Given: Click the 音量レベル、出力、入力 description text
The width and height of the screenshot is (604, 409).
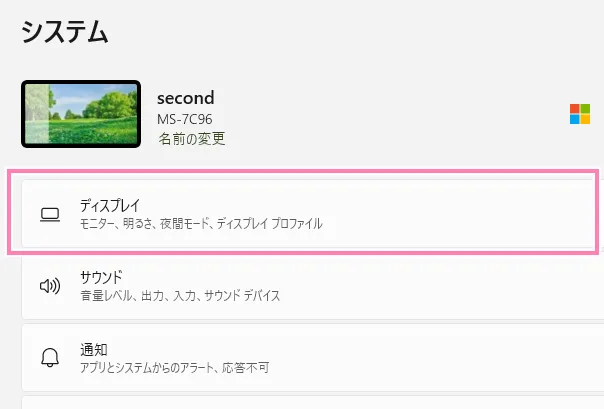Looking at the screenshot, I should 180,296.
